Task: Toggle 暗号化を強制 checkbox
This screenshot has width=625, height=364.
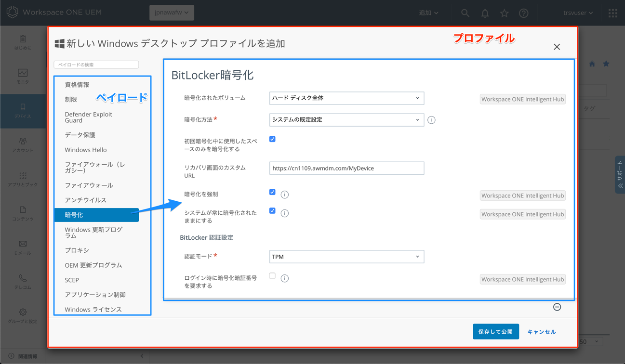Action: [272, 192]
